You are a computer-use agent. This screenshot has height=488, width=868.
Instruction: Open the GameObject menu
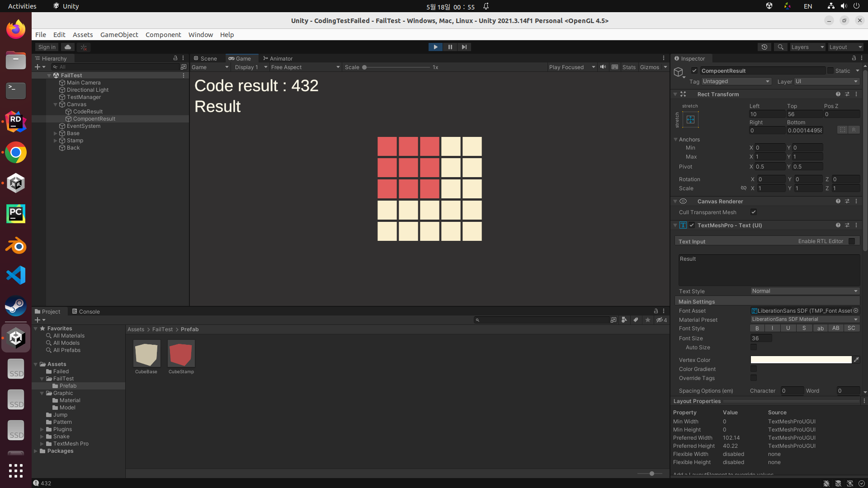pyautogui.click(x=119, y=35)
